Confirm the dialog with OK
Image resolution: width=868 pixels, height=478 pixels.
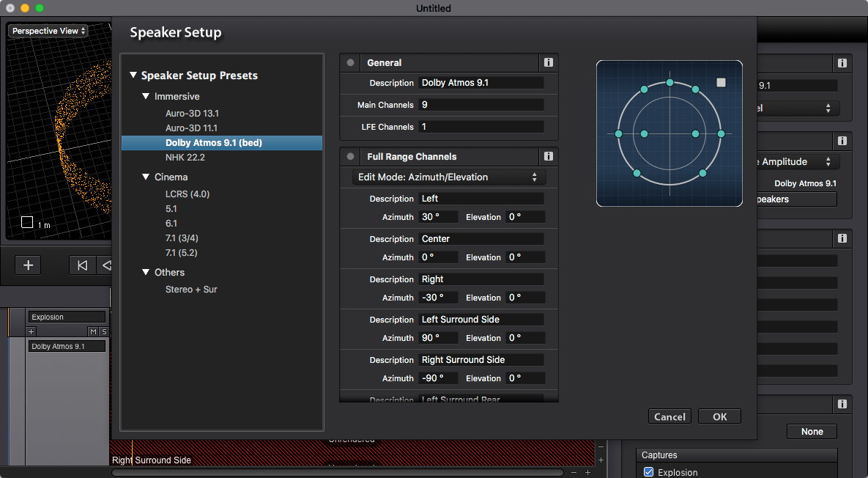click(719, 416)
